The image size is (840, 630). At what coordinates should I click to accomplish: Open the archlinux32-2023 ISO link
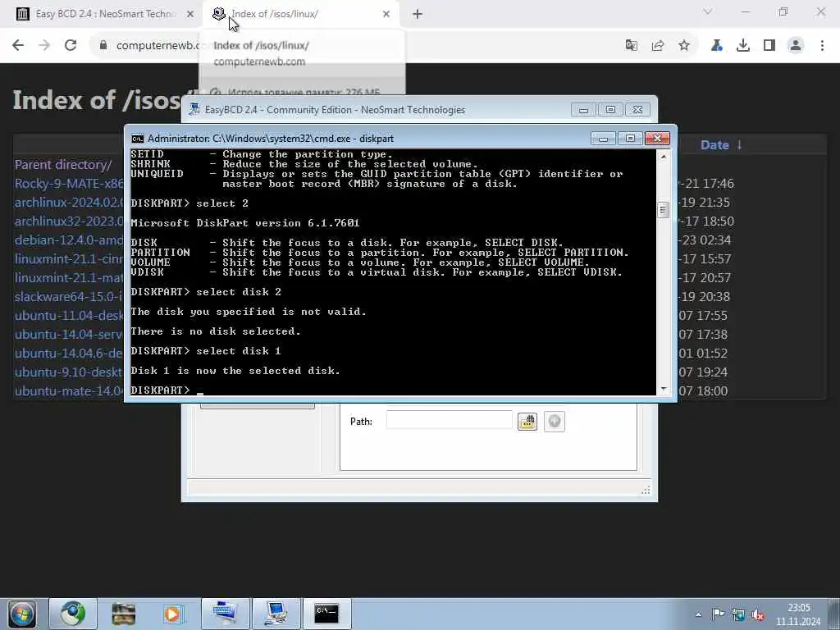click(69, 221)
